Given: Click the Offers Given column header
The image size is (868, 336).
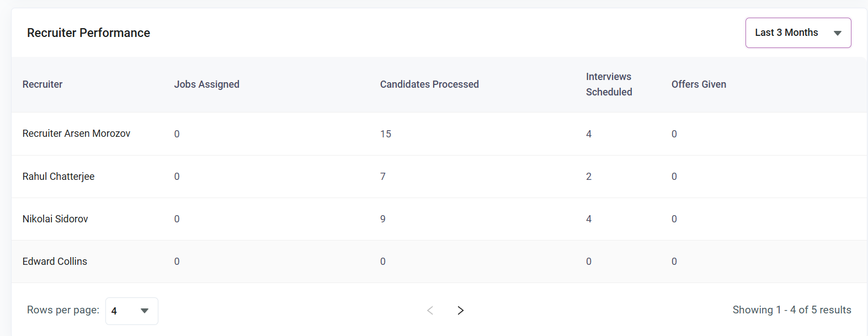Looking at the screenshot, I should [x=699, y=84].
